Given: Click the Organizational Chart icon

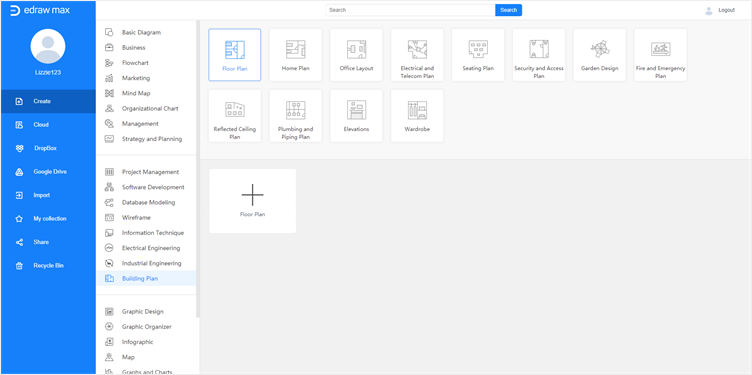Looking at the screenshot, I should [109, 108].
